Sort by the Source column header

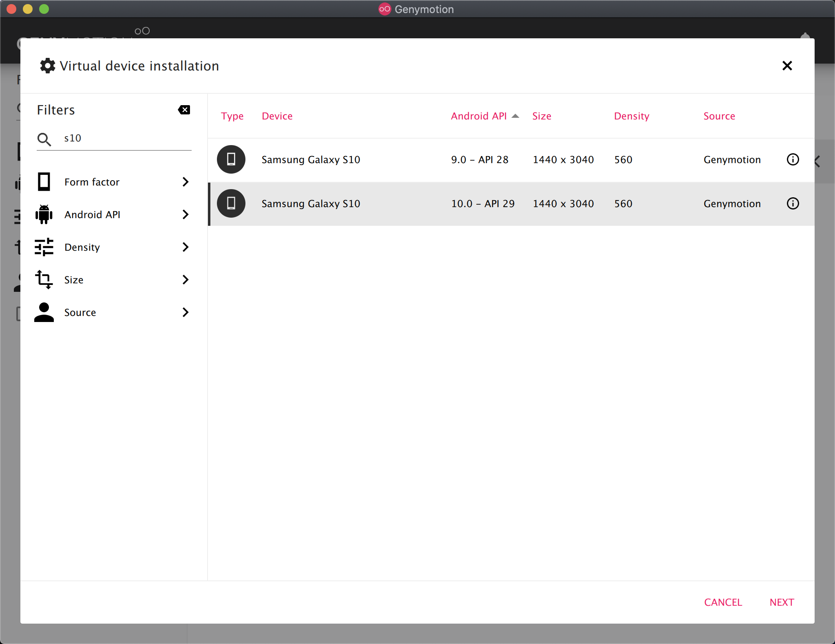(719, 116)
